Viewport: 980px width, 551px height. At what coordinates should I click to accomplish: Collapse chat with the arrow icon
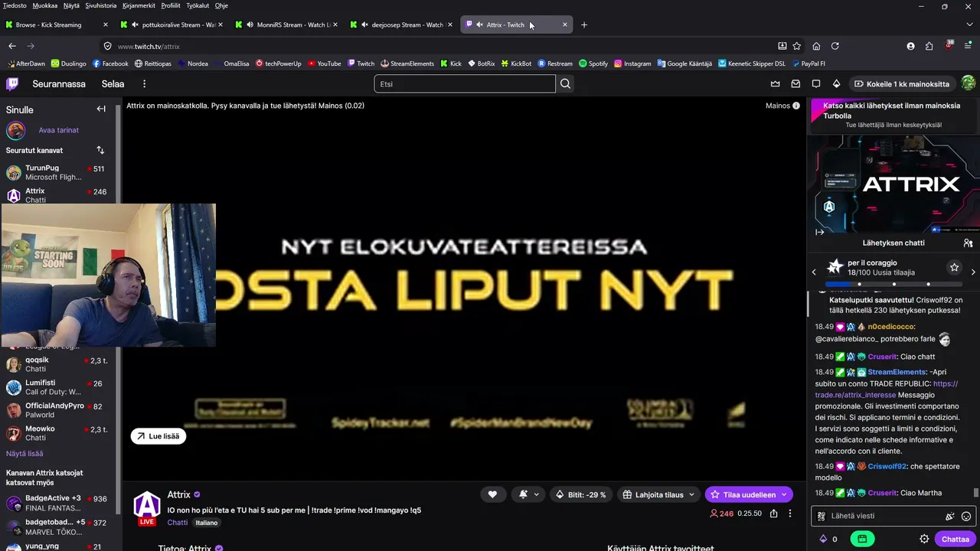[820, 232]
